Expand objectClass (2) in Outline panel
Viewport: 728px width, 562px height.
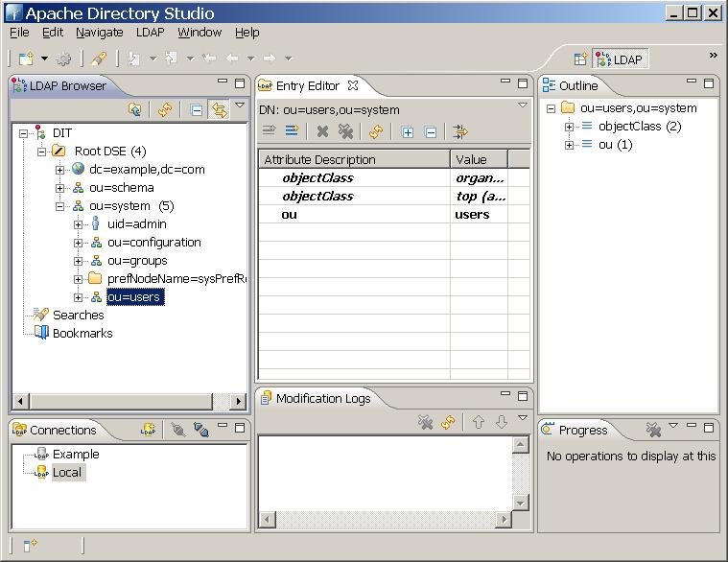point(569,127)
